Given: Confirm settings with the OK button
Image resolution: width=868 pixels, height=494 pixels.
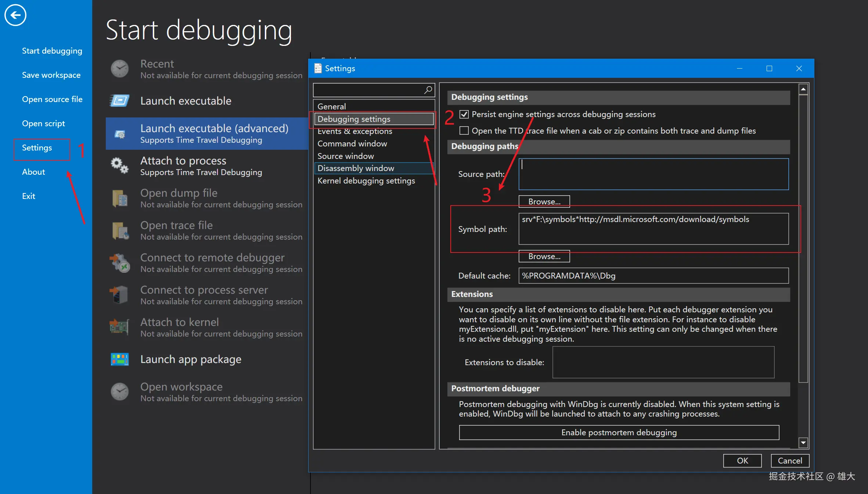Looking at the screenshot, I should click(742, 461).
